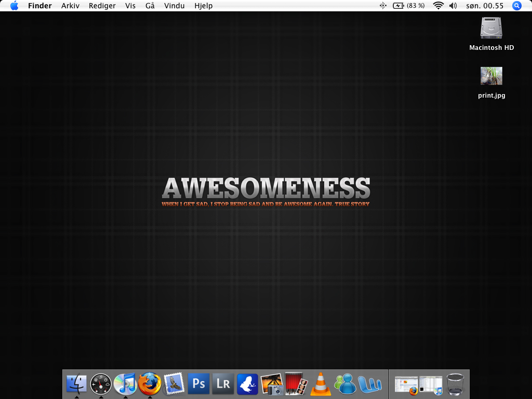Image resolution: width=532 pixels, height=399 pixels.
Task: Launch iPhoto from the Dock
Action: [272, 384]
